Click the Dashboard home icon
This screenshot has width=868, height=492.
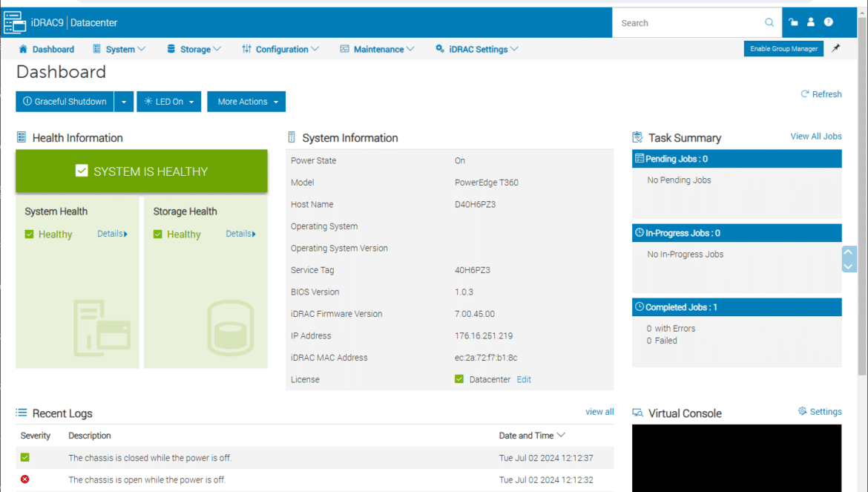23,49
